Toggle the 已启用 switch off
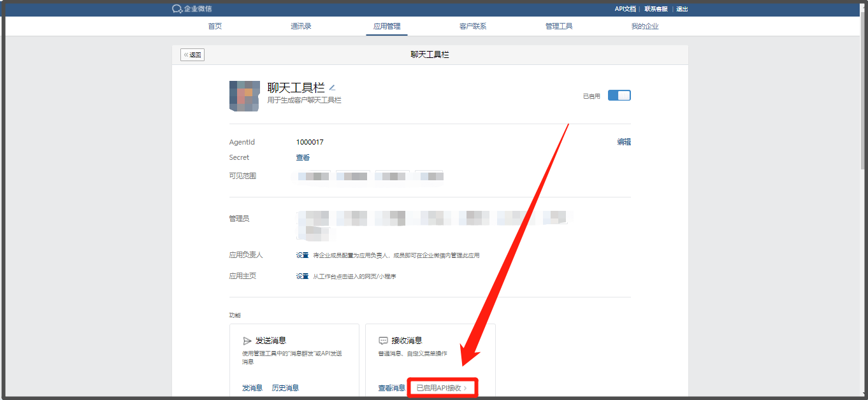This screenshot has height=400, width=868. [x=619, y=96]
